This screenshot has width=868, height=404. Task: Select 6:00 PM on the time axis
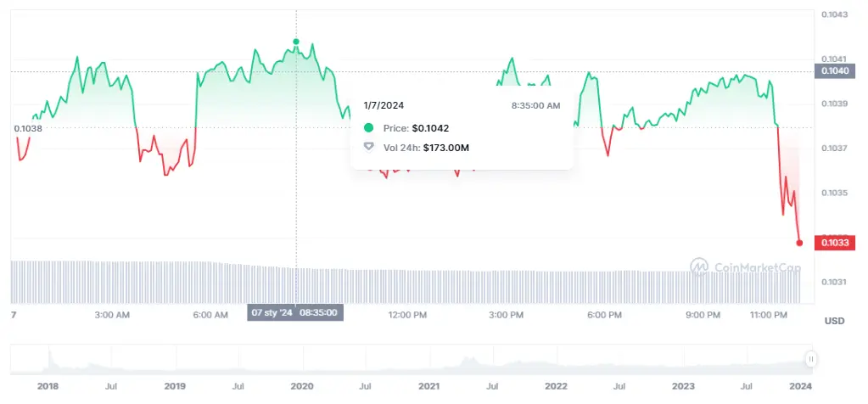(x=602, y=315)
